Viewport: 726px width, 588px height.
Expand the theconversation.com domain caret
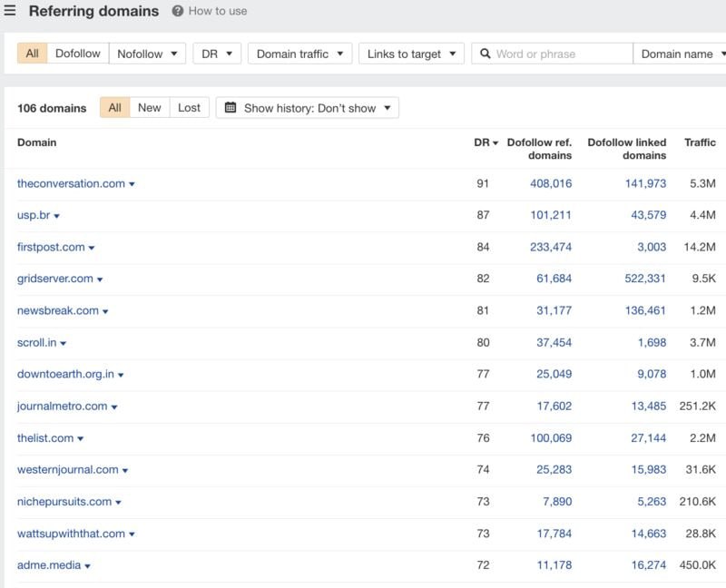pos(132,184)
